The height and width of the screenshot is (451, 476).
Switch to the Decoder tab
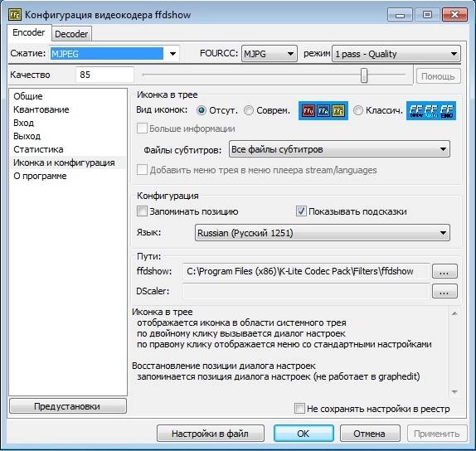(x=71, y=34)
